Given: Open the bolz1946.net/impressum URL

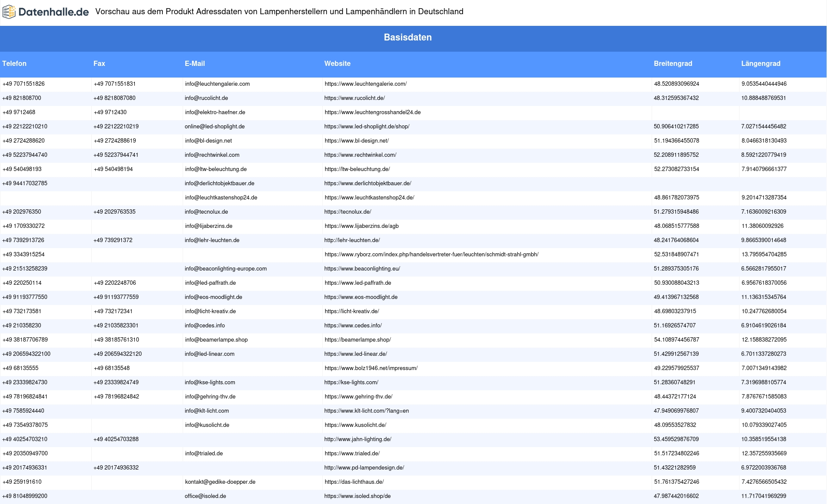Looking at the screenshot, I should (371, 368).
